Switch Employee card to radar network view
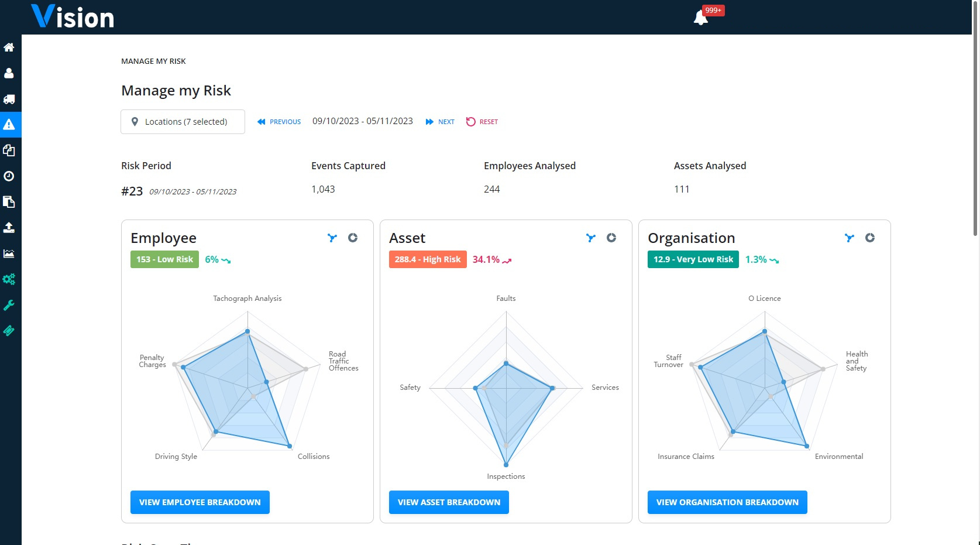The width and height of the screenshot is (980, 545). click(x=332, y=238)
